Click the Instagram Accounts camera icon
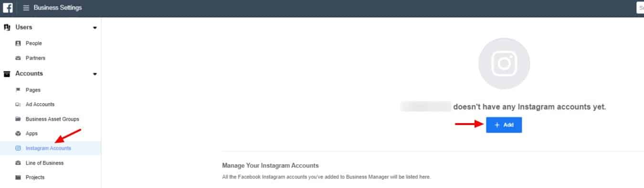This screenshot has height=188, width=644. [x=18, y=148]
